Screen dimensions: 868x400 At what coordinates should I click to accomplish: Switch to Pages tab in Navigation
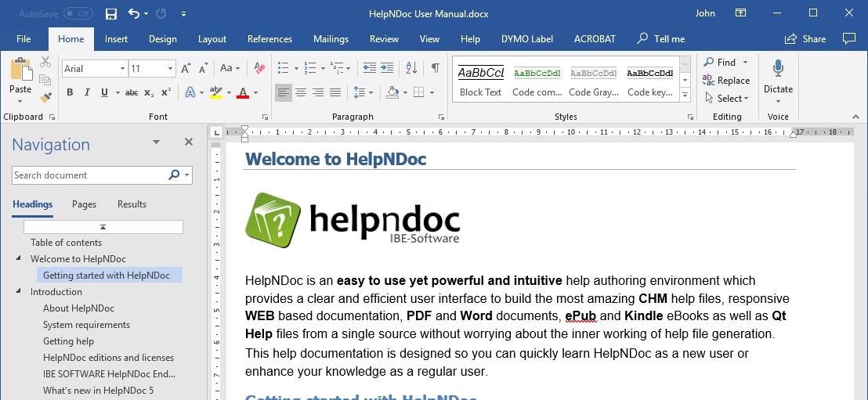pos(84,204)
